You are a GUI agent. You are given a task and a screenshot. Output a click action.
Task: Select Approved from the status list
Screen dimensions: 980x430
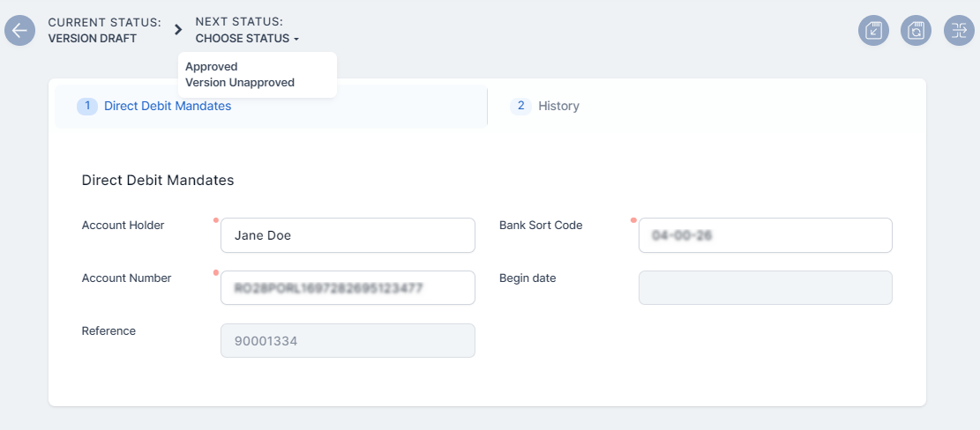212,67
